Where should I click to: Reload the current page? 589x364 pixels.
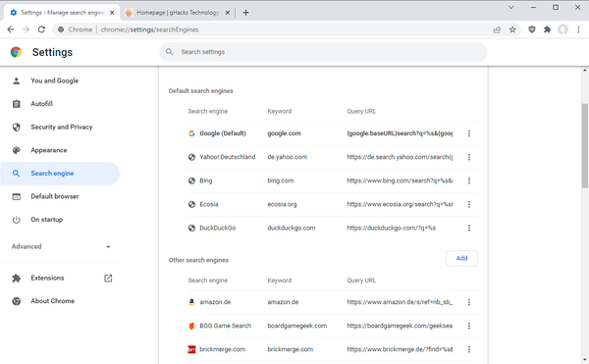[41, 29]
